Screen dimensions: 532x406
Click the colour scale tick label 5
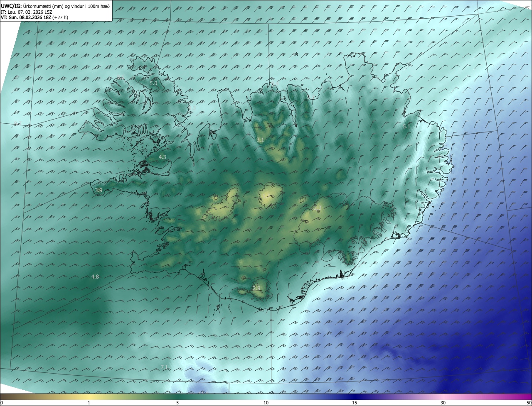pos(177,403)
